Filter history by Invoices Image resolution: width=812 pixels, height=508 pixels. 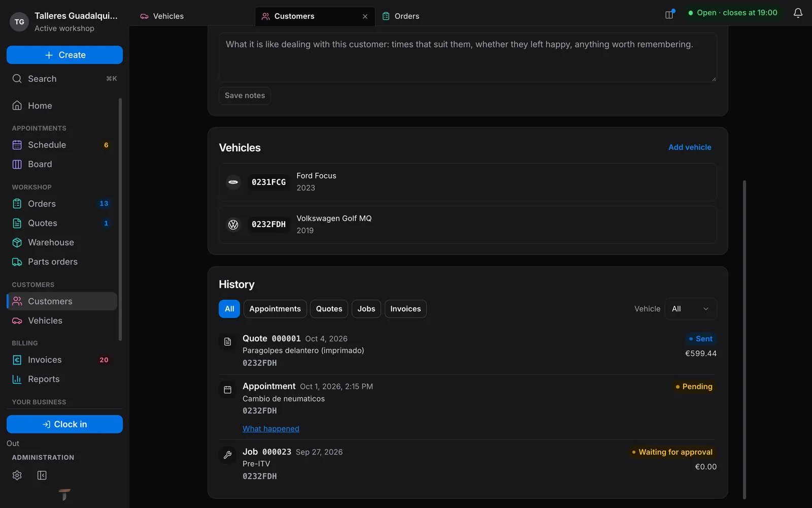point(405,309)
